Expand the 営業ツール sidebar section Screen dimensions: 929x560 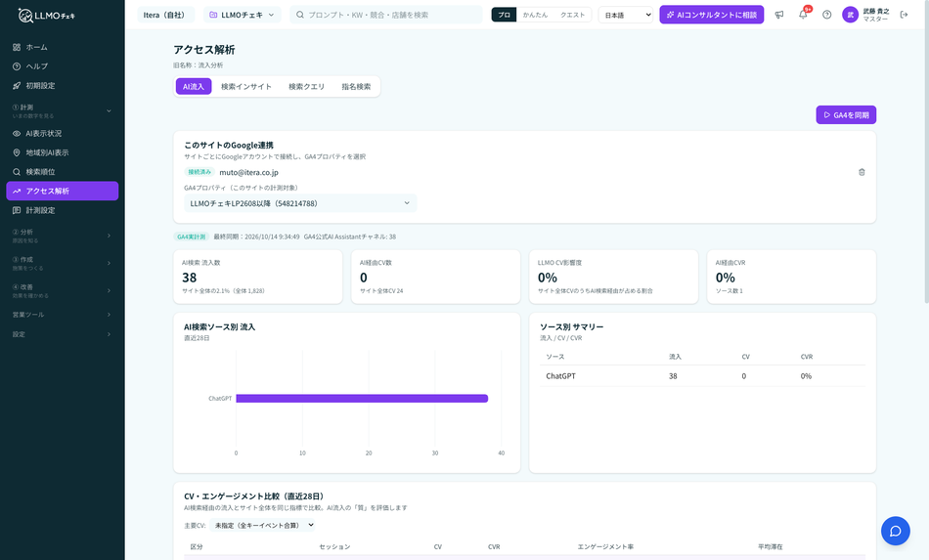63,315
